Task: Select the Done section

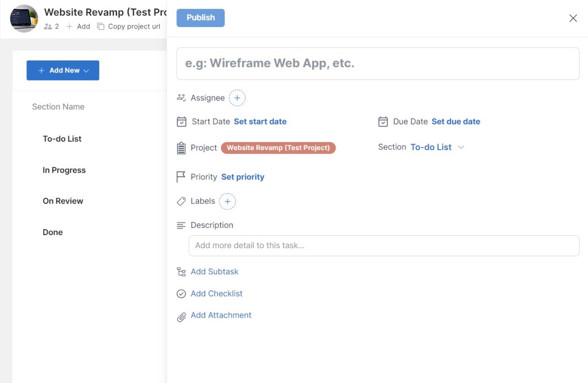Action: point(53,232)
